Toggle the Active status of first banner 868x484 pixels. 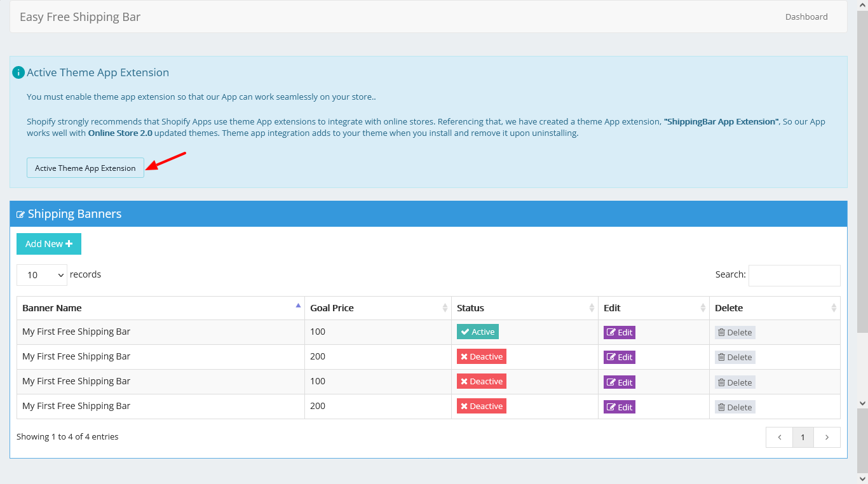[x=477, y=332]
